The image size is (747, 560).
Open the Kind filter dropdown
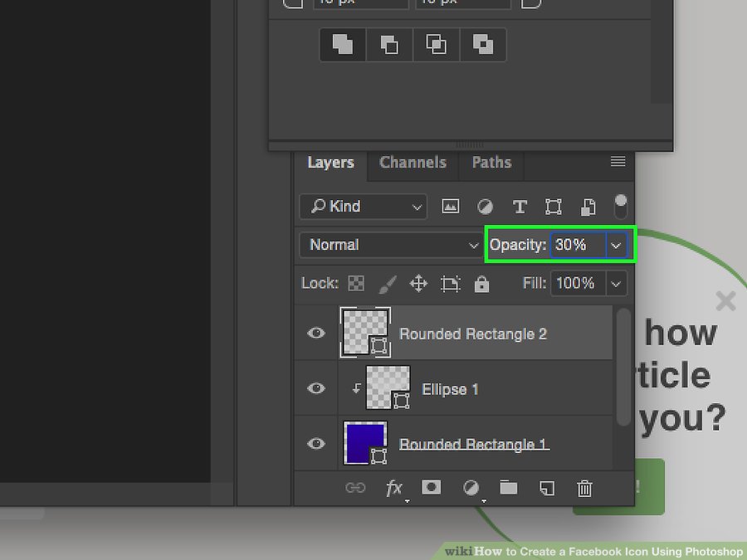[x=364, y=207]
